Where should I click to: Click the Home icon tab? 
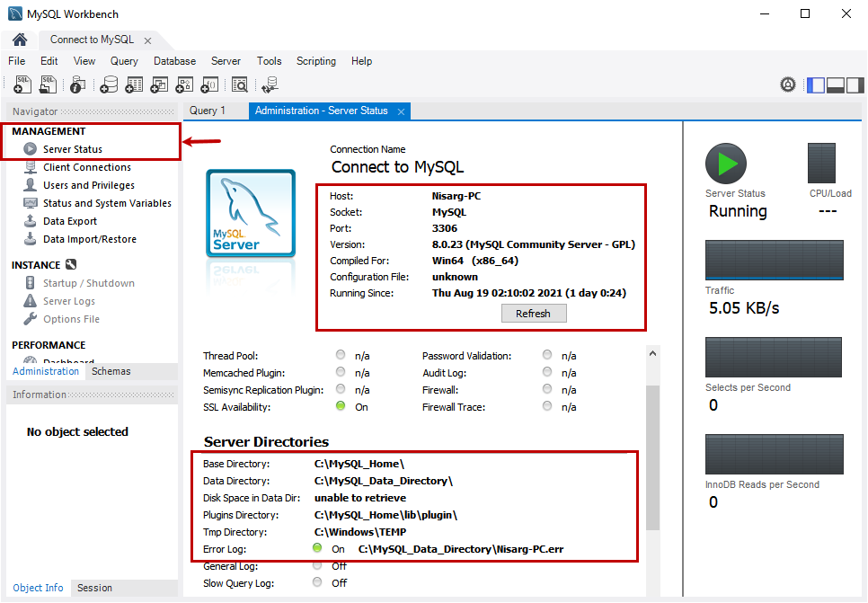pyautogui.click(x=20, y=40)
